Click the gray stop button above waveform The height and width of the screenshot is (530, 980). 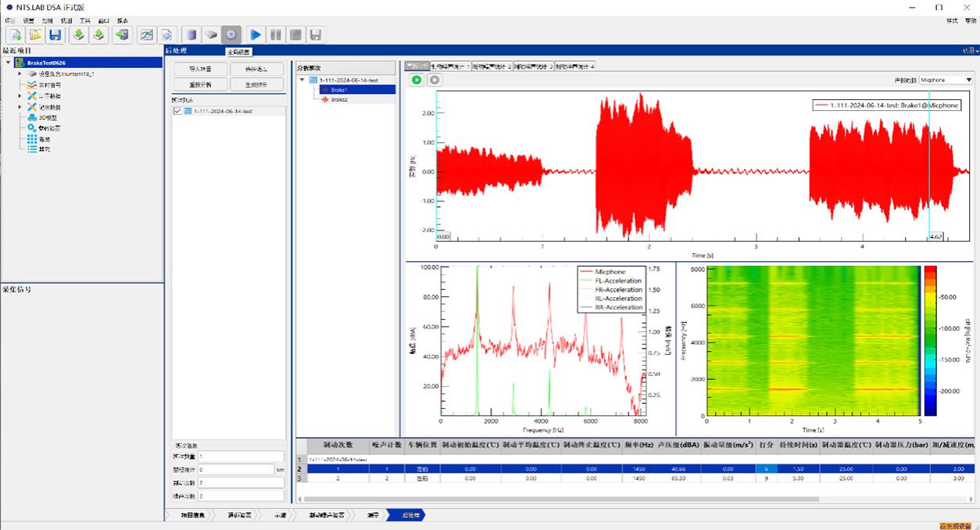tap(435, 80)
